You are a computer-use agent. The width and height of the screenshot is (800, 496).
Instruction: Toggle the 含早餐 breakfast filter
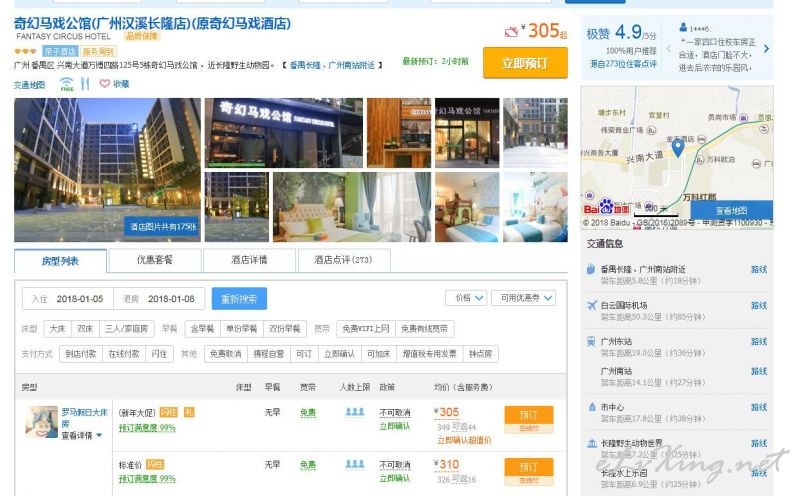coord(202,329)
